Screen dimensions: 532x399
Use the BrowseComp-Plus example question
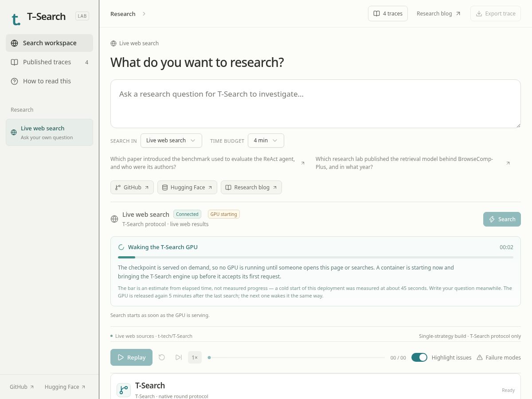point(413,163)
